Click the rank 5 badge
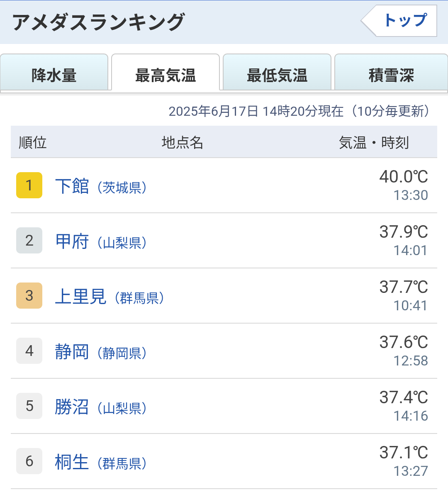The height and width of the screenshot is (492, 448). [x=29, y=406]
